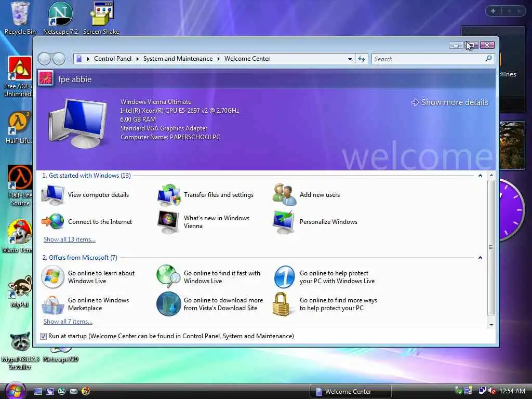Uncheck Run at startup checkbox
Screen dimensions: 532x399
click(x=43, y=336)
